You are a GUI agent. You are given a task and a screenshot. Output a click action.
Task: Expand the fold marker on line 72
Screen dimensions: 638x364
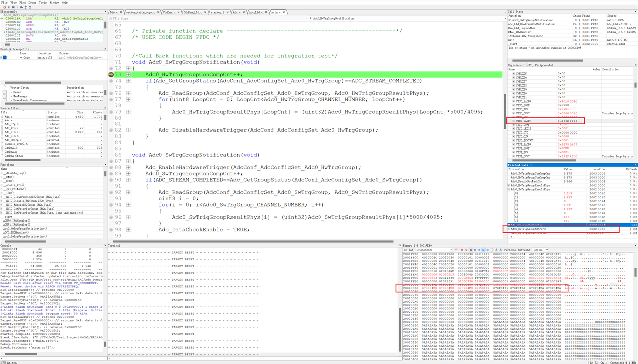128,68
